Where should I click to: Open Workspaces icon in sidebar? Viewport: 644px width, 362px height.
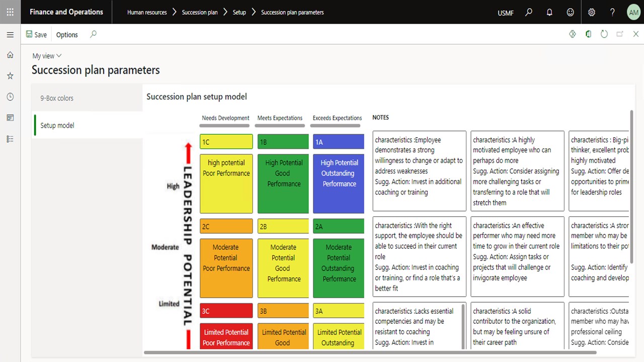click(x=10, y=118)
